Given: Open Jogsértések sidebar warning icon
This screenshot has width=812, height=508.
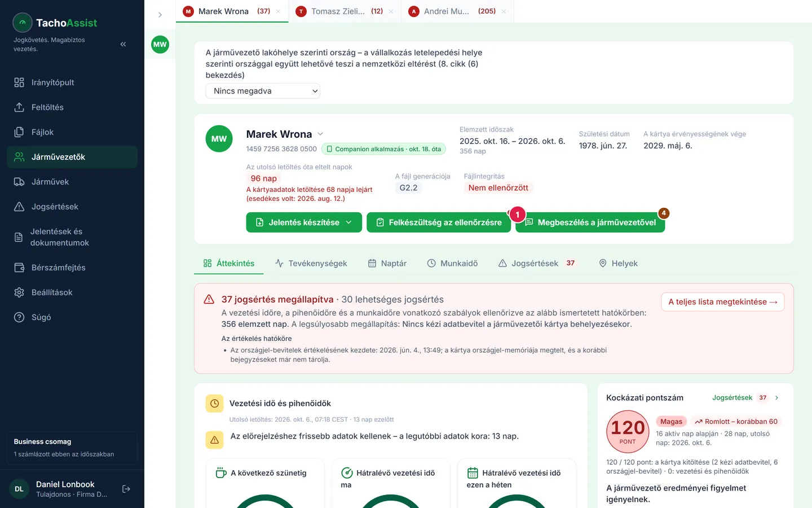Looking at the screenshot, I should coord(19,207).
